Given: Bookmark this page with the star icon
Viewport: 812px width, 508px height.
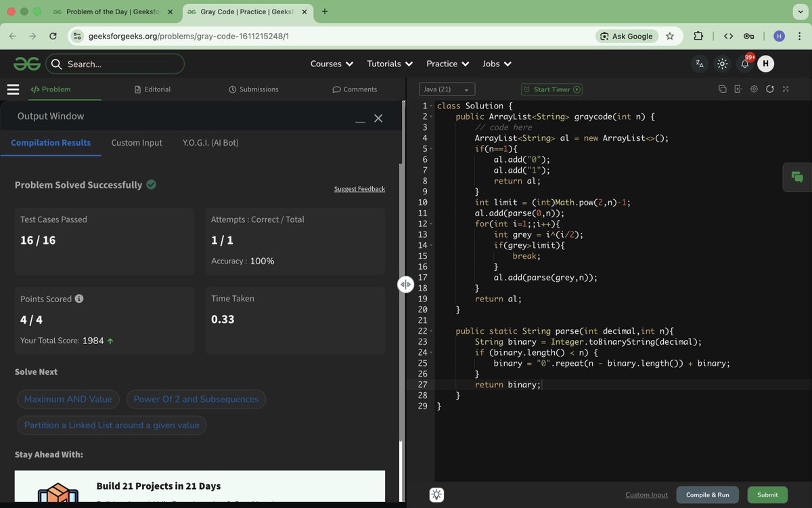Looking at the screenshot, I should pos(670,36).
